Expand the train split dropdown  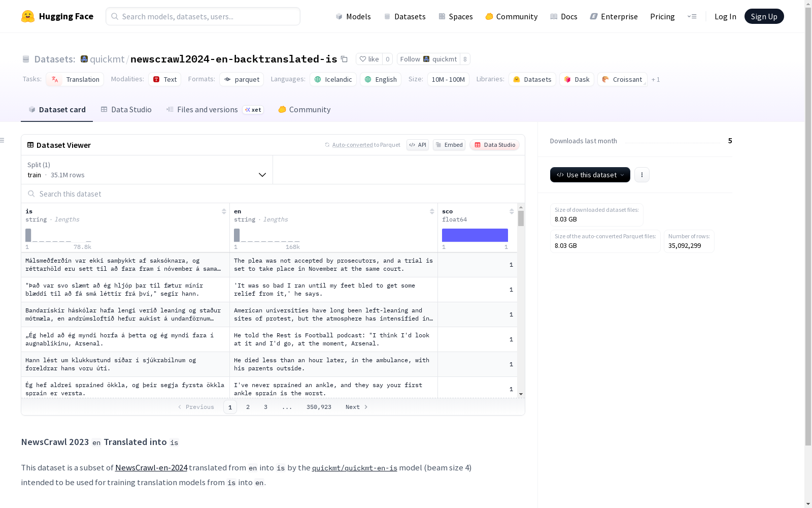point(147,170)
